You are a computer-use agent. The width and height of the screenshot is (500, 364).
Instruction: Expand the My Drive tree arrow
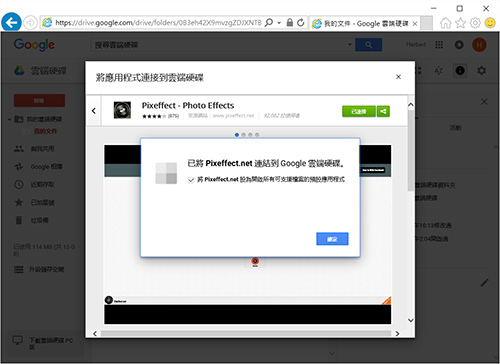pos(10,119)
